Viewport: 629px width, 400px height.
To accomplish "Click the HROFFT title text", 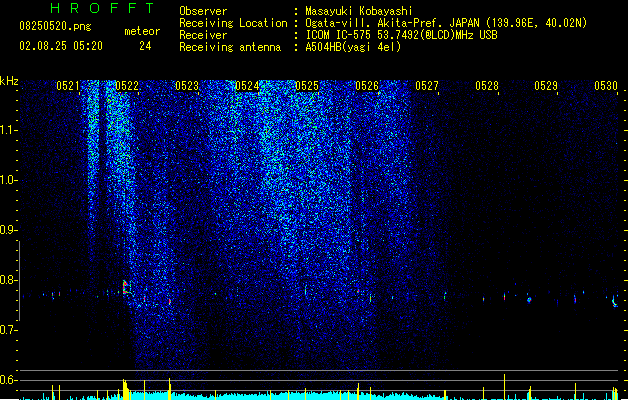I will coord(103,8).
